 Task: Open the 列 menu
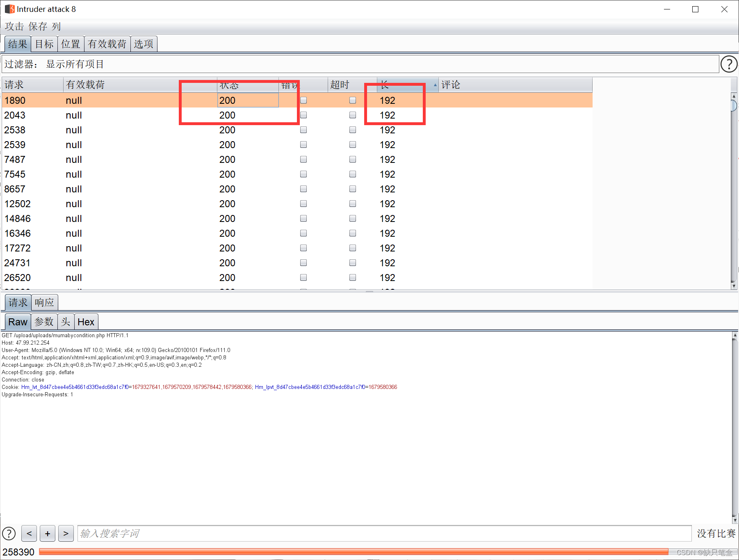56,27
